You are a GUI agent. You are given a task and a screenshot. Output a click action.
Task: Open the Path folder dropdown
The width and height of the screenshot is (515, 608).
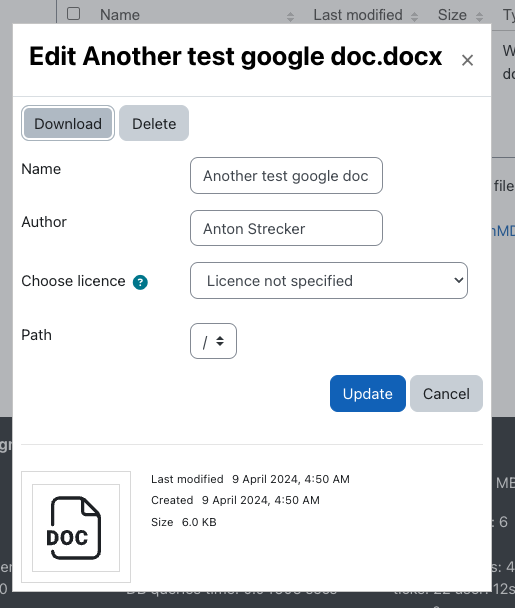click(213, 341)
